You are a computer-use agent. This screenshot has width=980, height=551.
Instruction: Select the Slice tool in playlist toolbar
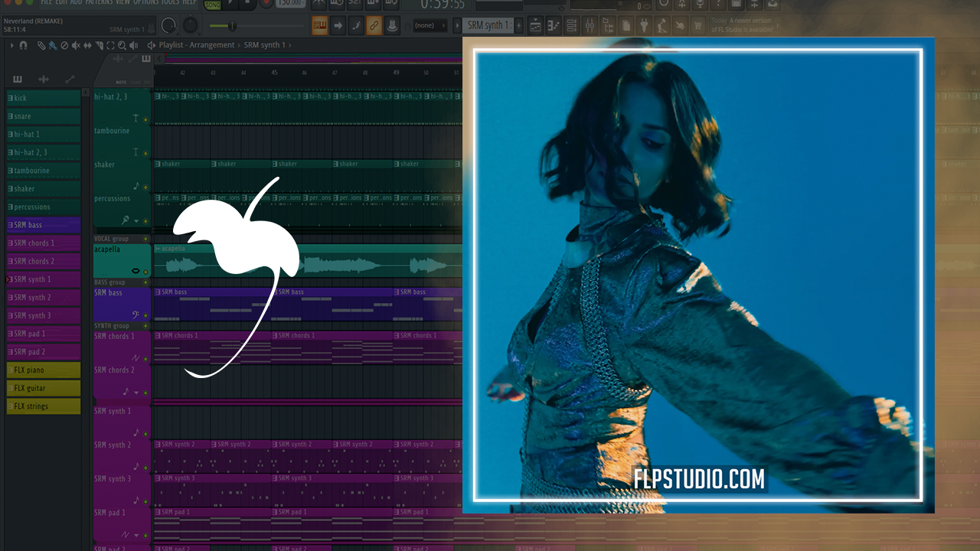coord(99,46)
